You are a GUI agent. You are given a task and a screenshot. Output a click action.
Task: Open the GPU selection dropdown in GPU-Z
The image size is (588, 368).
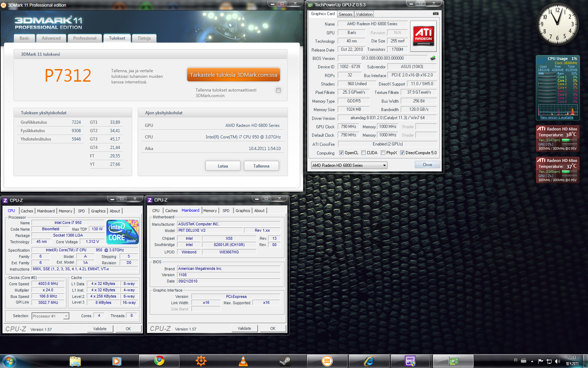[x=349, y=165]
